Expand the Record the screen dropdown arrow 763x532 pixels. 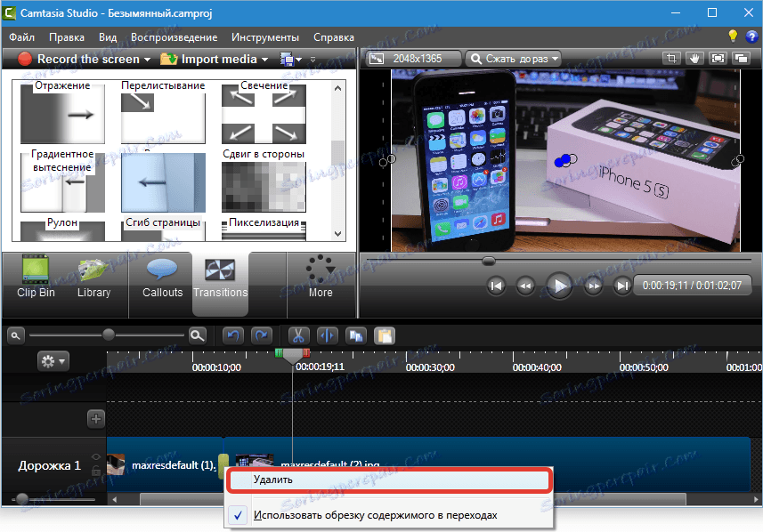(147, 60)
